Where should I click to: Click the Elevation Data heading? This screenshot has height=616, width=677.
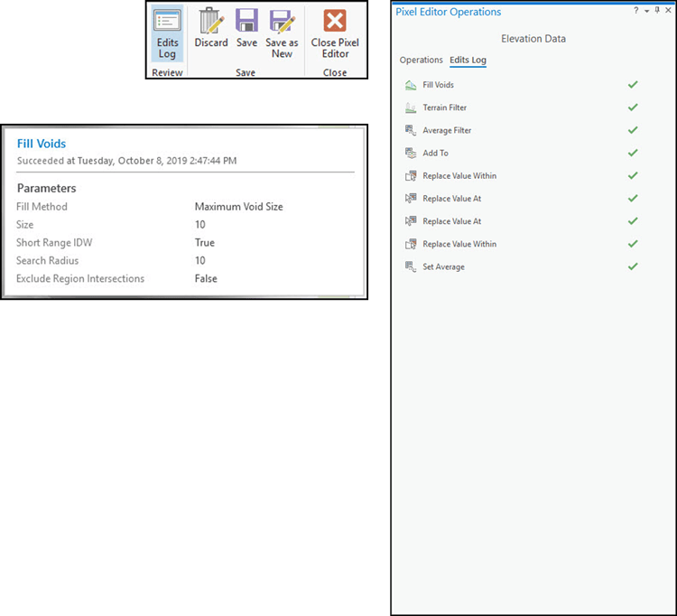(533, 39)
